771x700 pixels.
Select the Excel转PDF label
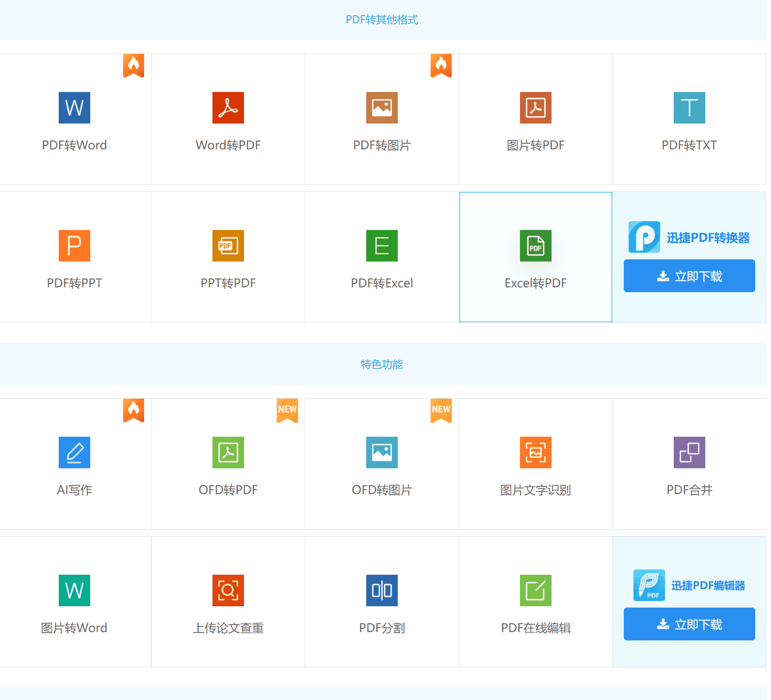536,283
